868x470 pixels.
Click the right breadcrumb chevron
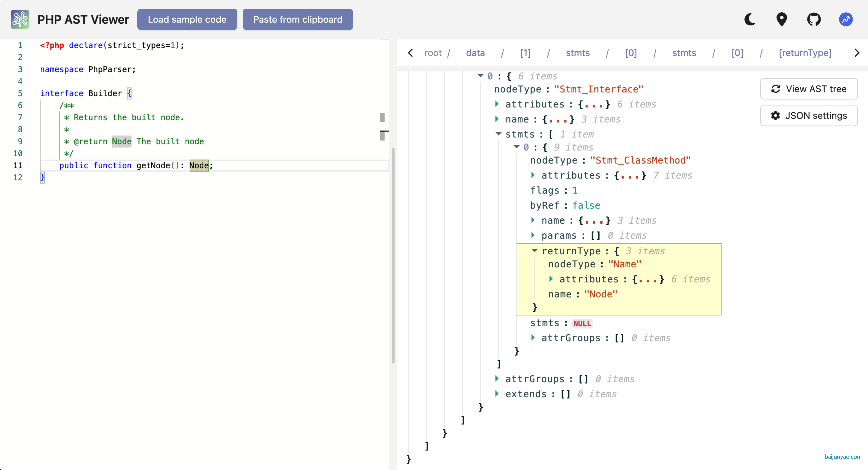click(857, 53)
